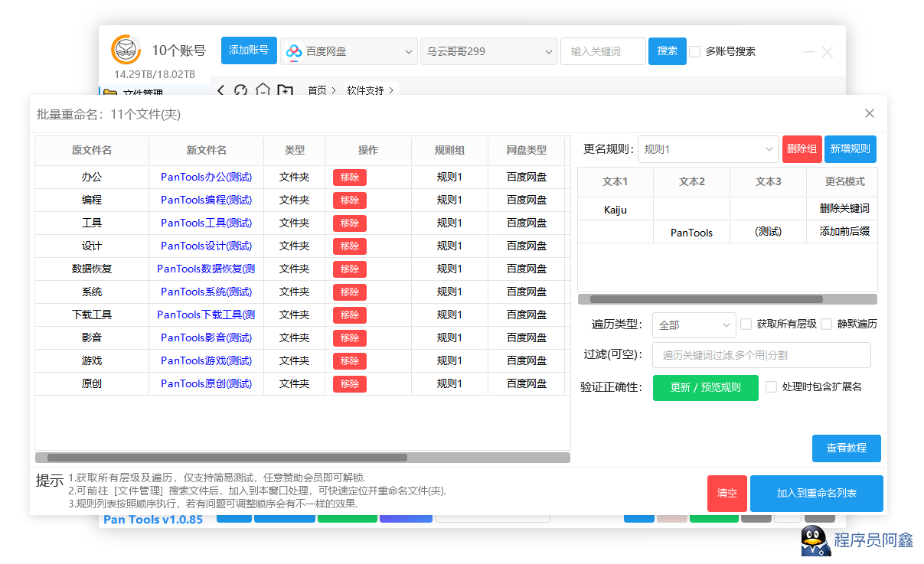Click the refresh icon in navigation bar
This screenshot has width=924, height=564.
(x=241, y=90)
